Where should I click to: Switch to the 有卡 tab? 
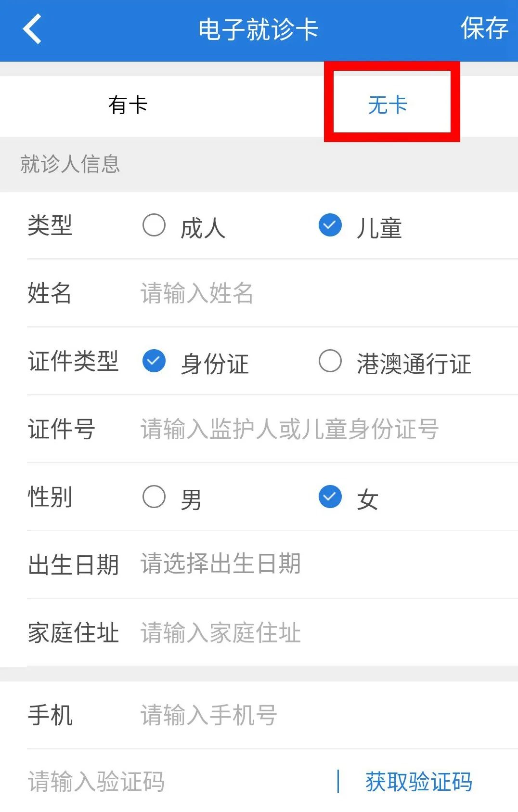pyautogui.click(x=128, y=105)
